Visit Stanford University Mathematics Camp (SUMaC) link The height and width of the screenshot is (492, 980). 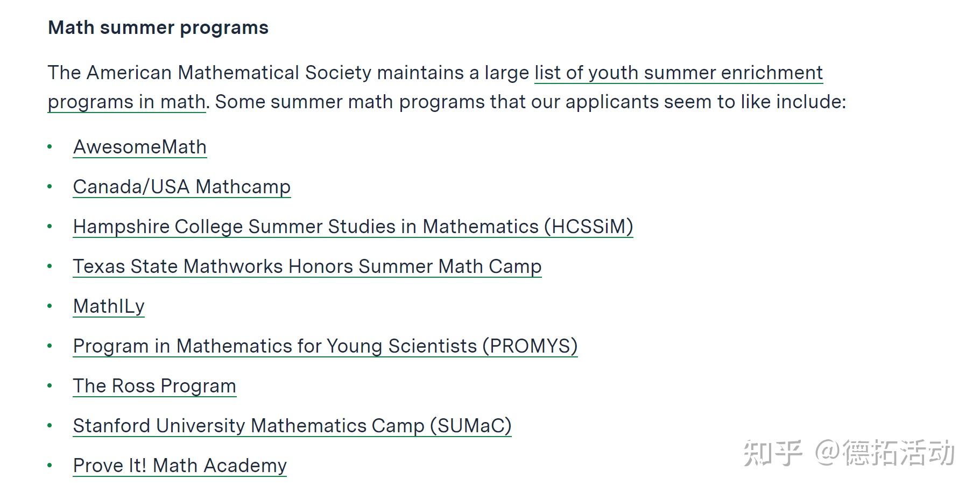tap(292, 426)
